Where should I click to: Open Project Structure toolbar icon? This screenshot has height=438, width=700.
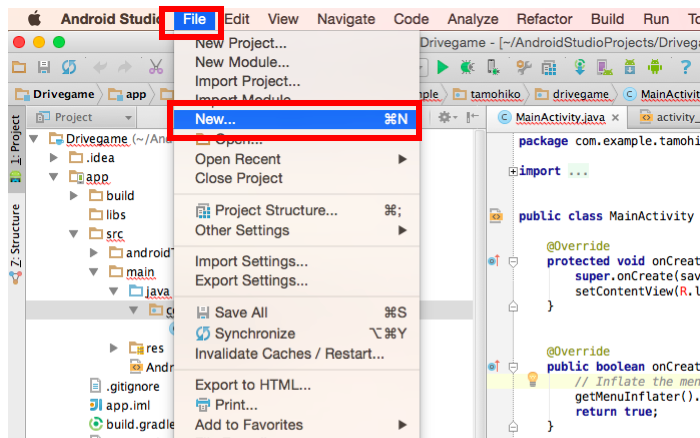pos(549,68)
